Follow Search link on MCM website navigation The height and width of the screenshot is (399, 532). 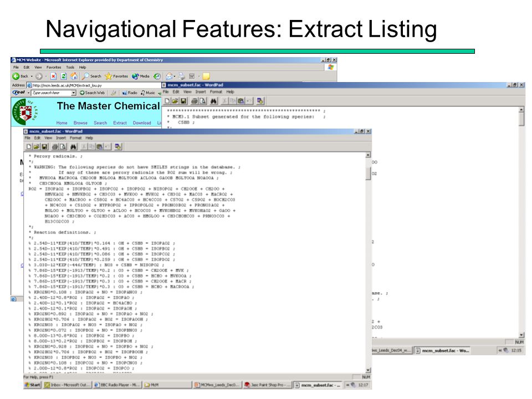point(100,123)
